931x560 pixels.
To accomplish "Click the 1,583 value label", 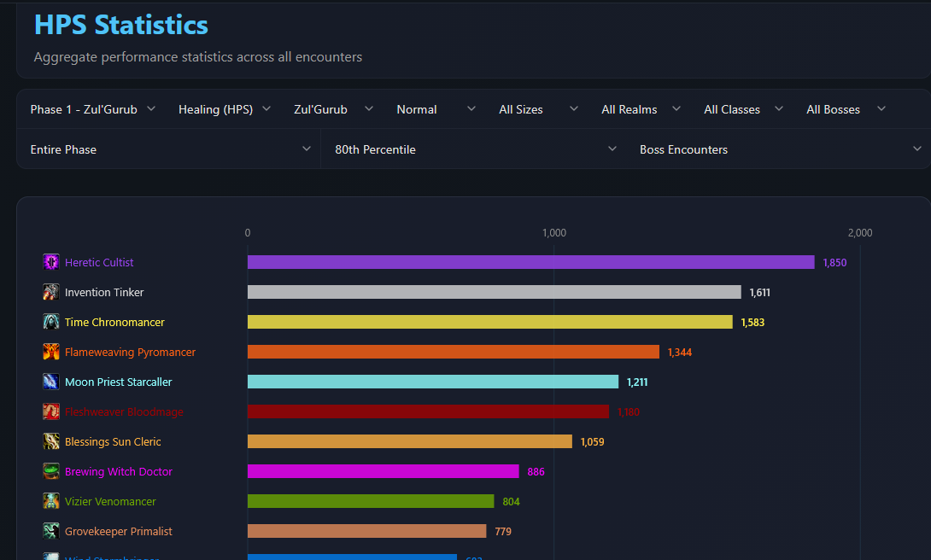I will click(752, 323).
